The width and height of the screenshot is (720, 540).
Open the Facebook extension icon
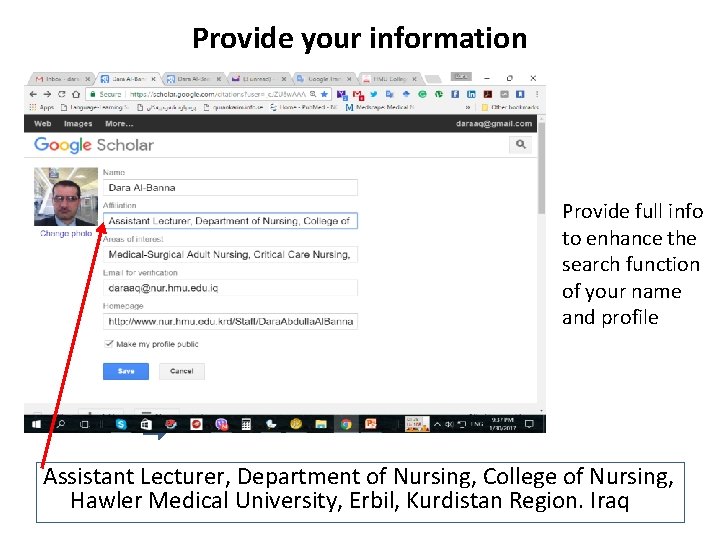455,94
